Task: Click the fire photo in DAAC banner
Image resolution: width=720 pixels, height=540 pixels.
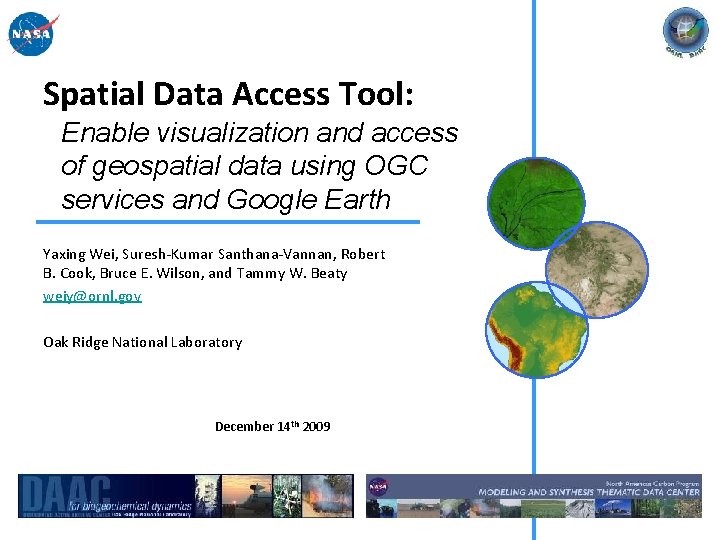Action: coord(327,496)
